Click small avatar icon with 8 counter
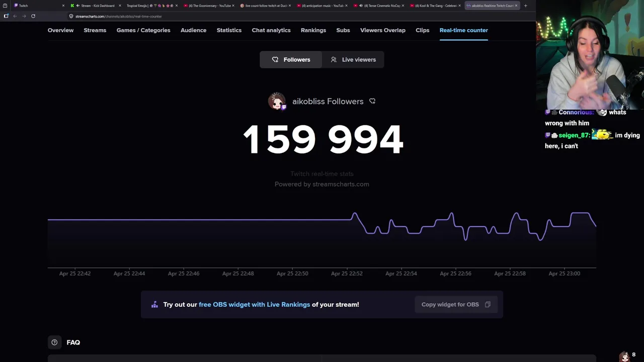The width and height of the screenshot is (644, 362). click(625, 356)
